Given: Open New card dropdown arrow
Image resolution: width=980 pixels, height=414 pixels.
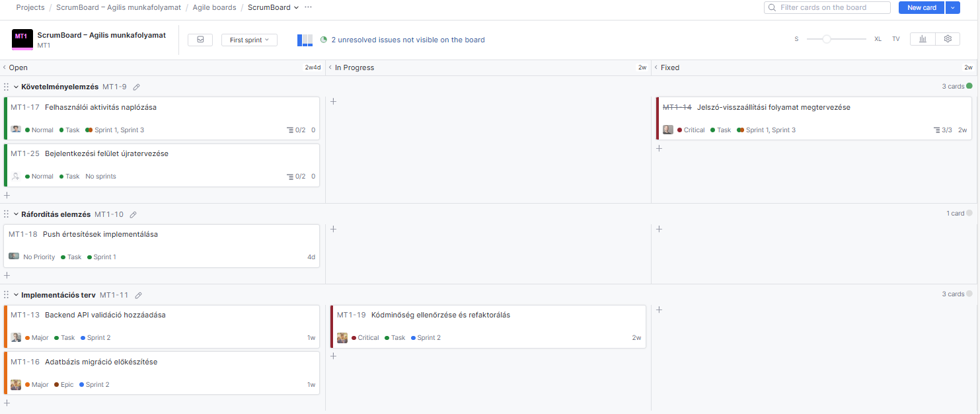Looking at the screenshot, I should 952,7.
